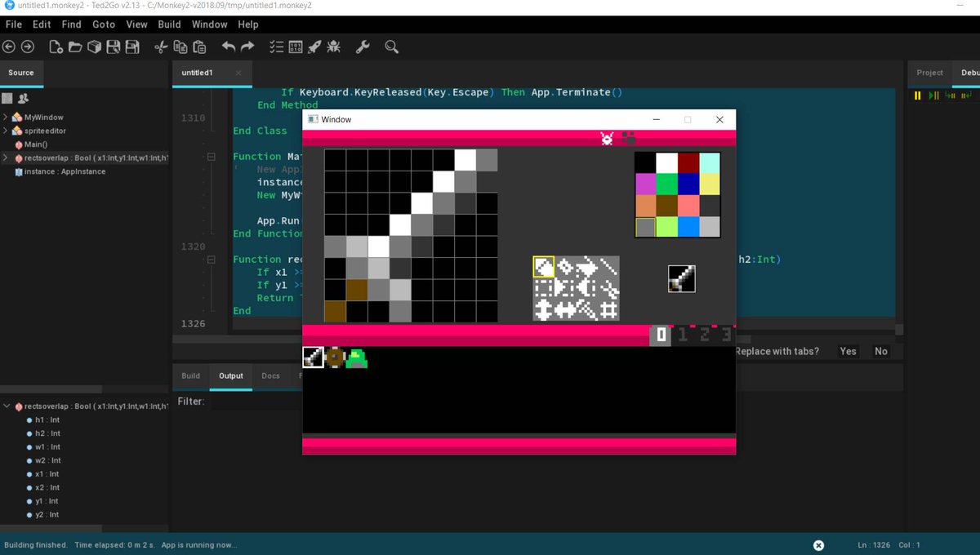Run the application with the rocket icon

[314, 47]
